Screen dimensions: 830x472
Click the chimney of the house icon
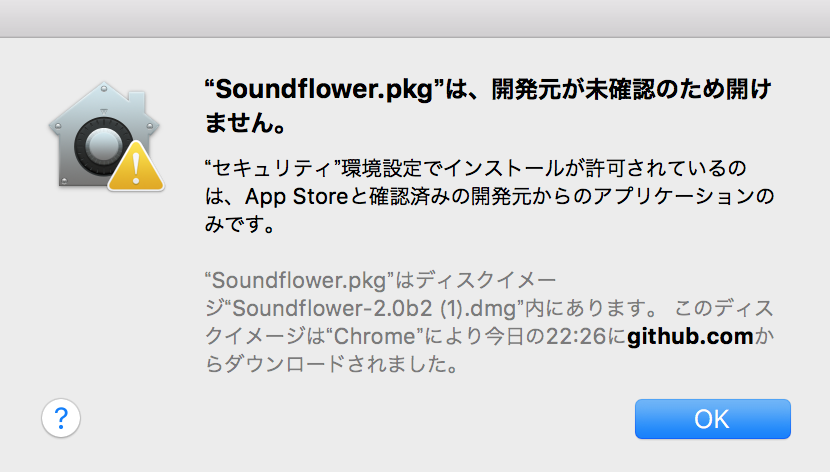pos(137,102)
